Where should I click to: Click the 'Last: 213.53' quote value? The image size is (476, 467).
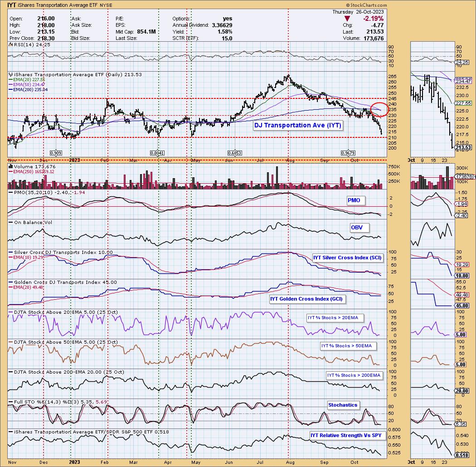coord(375,32)
